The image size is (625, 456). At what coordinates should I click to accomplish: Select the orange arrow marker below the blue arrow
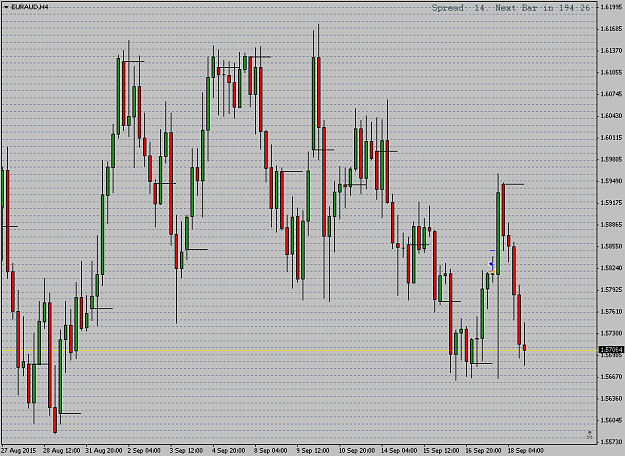(493, 272)
